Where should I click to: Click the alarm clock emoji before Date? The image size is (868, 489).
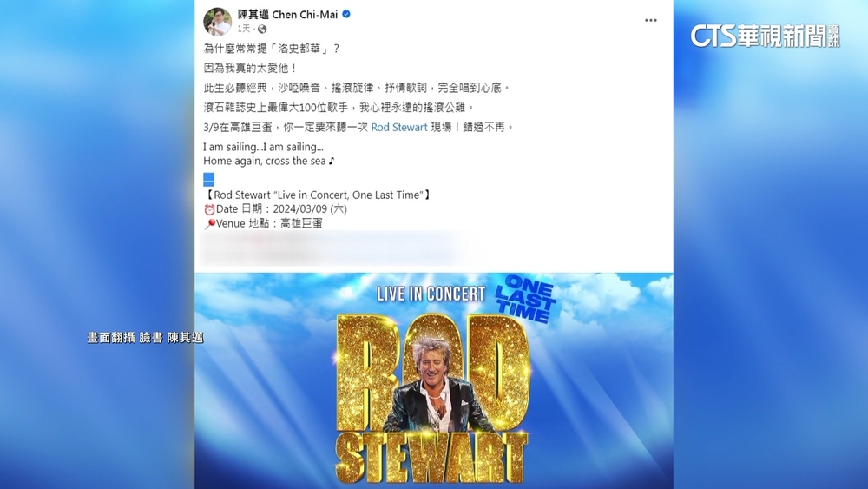(209, 210)
